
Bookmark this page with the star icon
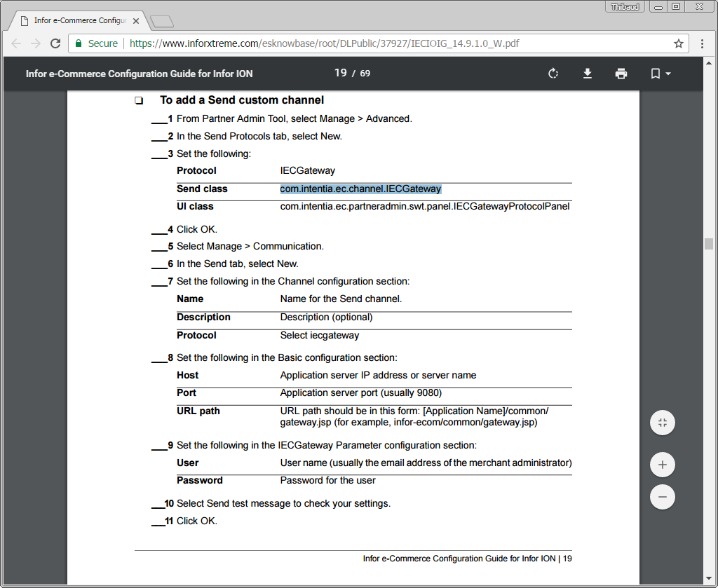pyautogui.click(x=679, y=43)
